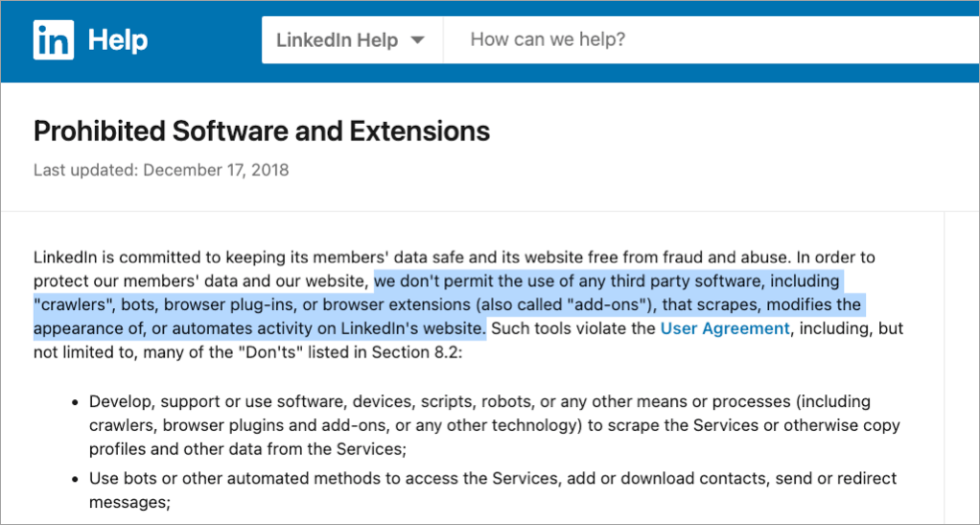
Task: Click the "Prohibited Software and Extensions" heading
Action: click(x=262, y=131)
